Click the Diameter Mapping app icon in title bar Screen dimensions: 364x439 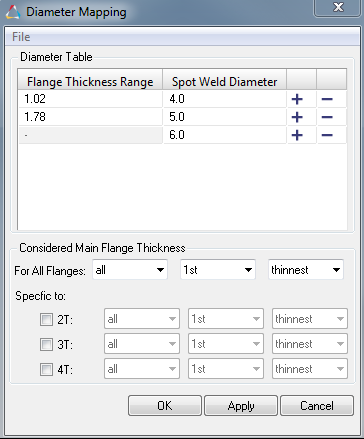[x=13, y=12]
